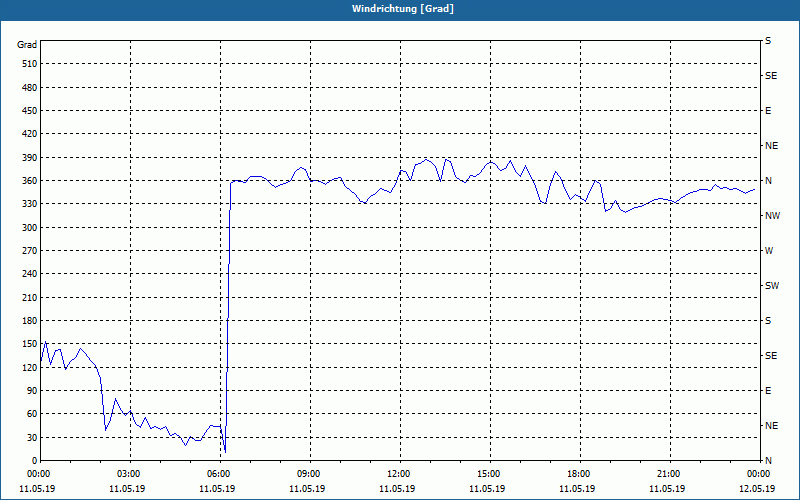Click the 11.05.19 date under 12:00
Image resolution: width=800 pixels, height=500 pixels.
pos(397,489)
